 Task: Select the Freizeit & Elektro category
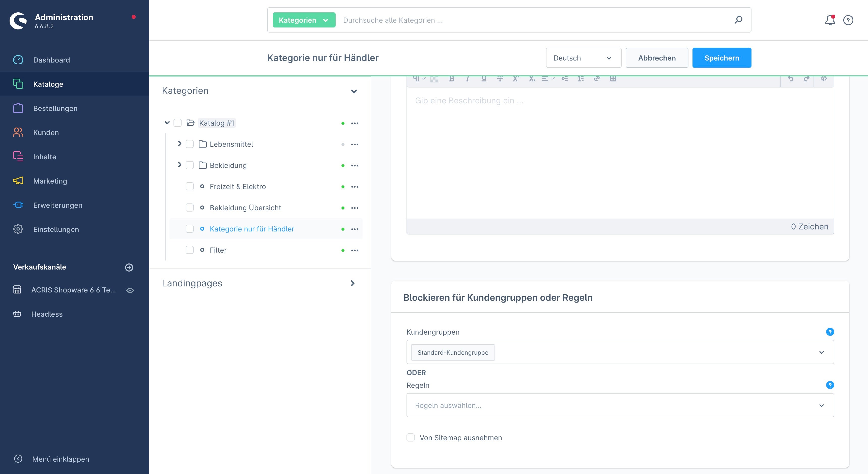tap(238, 187)
